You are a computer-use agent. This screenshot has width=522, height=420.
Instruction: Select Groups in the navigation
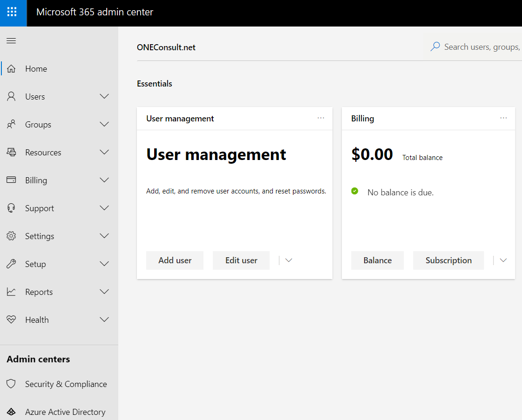tap(59, 124)
